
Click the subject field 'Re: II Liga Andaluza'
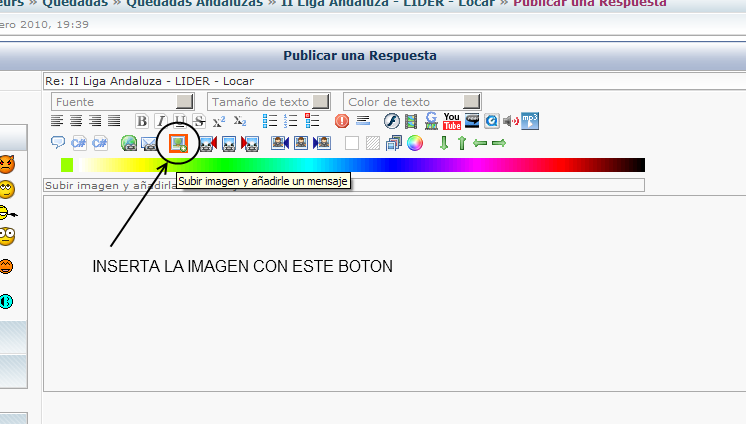click(395, 81)
